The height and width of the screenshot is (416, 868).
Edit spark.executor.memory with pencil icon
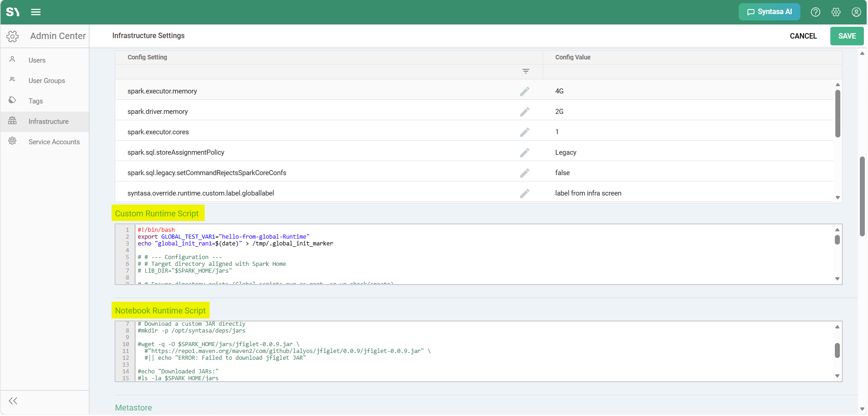[525, 91]
